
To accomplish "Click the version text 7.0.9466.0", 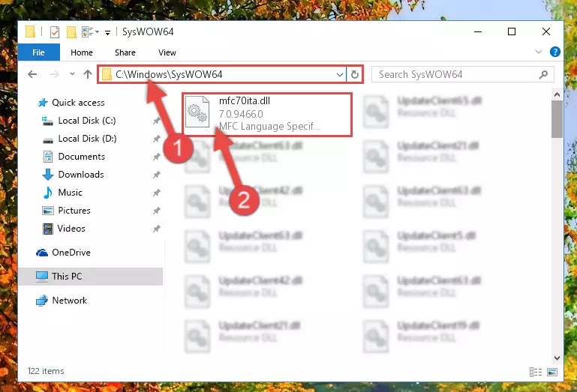I will (241, 114).
